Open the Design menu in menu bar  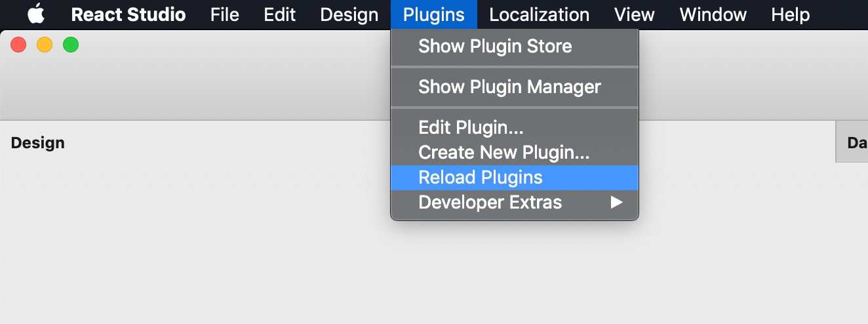tap(349, 14)
